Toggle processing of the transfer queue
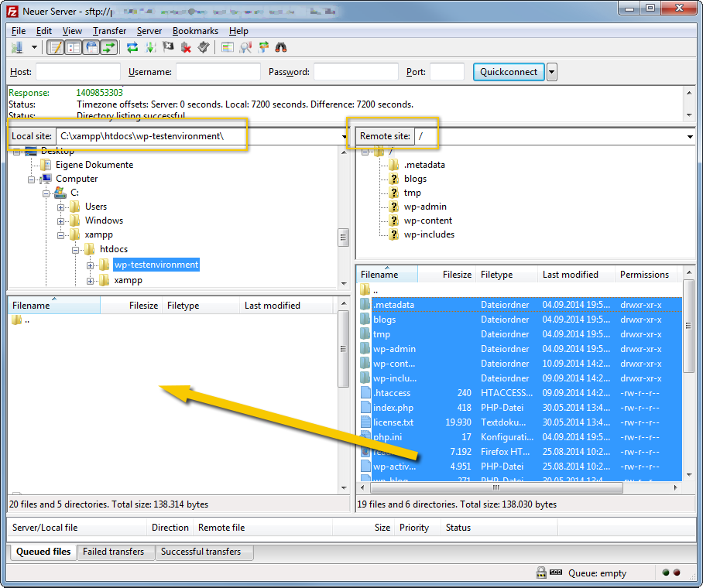This screenshot has height=588, width=703. point(150,47)
